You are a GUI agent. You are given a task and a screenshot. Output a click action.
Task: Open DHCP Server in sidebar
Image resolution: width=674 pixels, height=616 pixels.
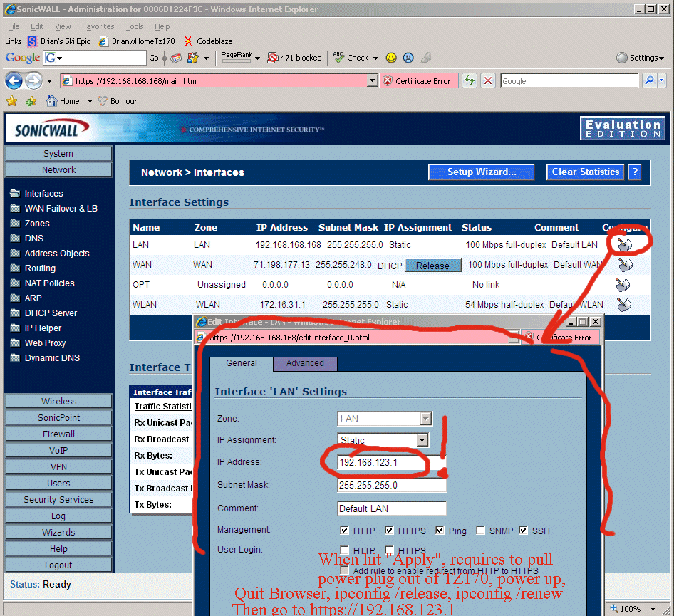pos(51,313)
